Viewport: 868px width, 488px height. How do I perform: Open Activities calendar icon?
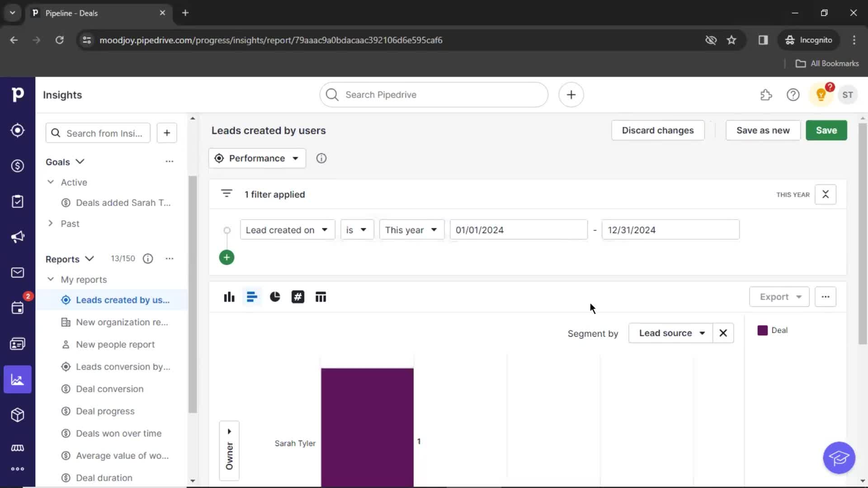[18, 308]
